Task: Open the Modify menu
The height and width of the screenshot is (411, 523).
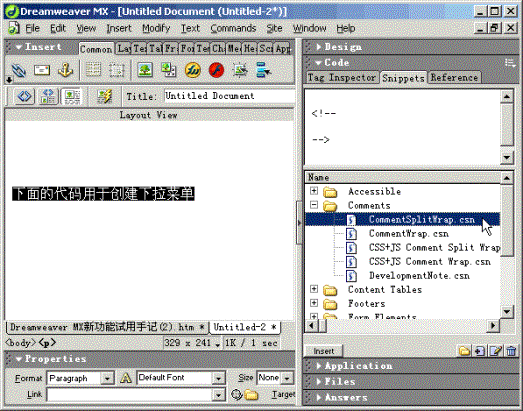Action: 156,28
